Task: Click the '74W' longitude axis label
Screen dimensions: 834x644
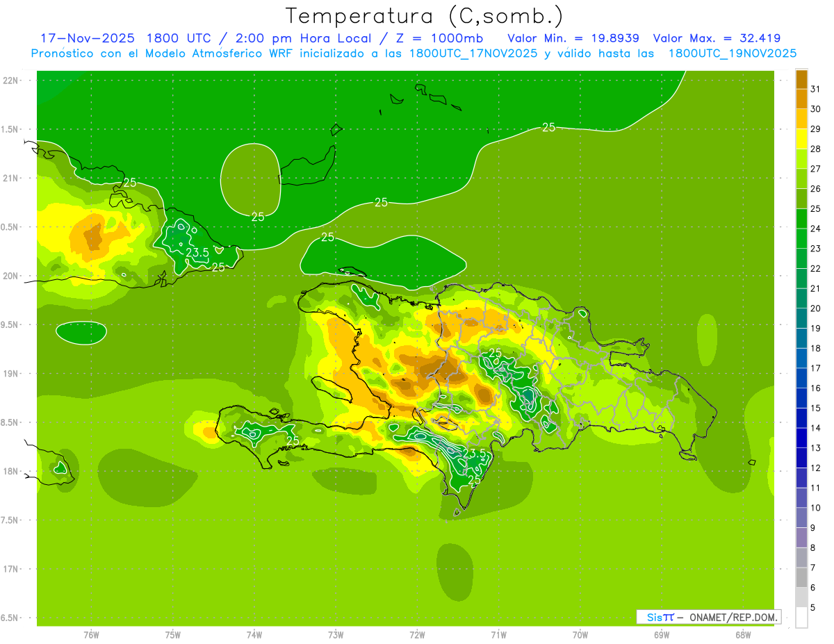Action: (254, 635)
